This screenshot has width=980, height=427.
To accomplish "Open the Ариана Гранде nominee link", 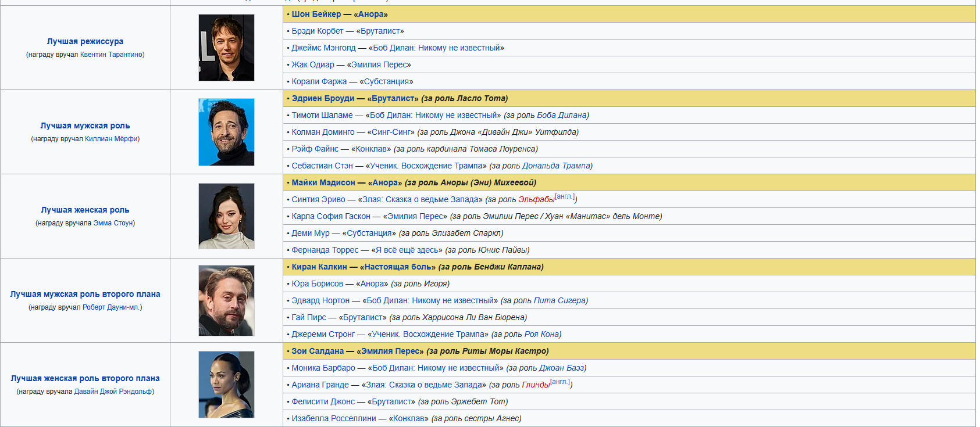I will [x=320, y=385].
